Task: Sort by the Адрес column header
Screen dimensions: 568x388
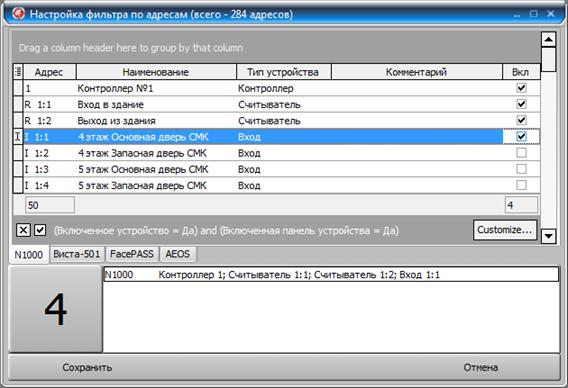Action: 50,72
